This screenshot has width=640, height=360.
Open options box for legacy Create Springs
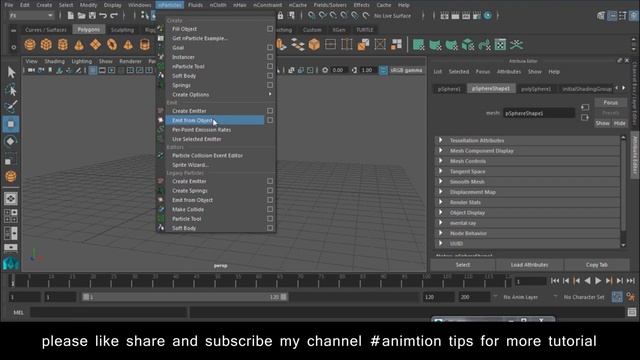[270, 190]
